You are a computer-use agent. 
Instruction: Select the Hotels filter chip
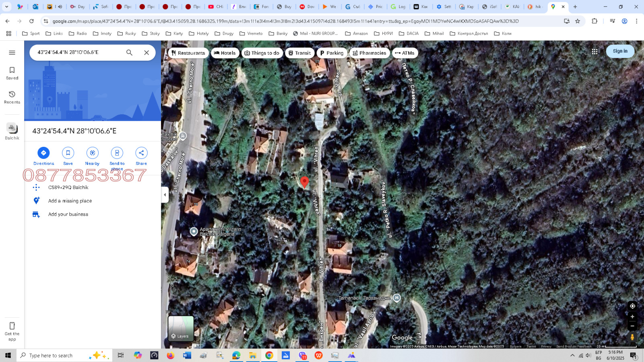tap(225, 53)
